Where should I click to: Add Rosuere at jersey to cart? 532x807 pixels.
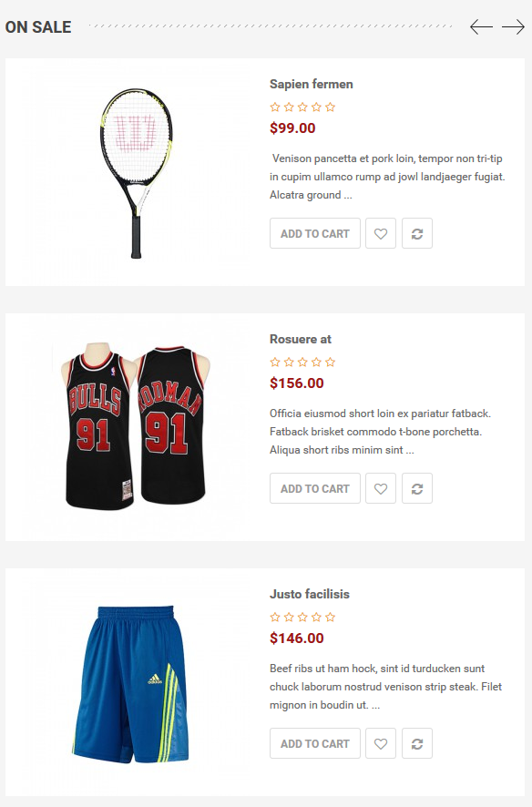(x=315, y=488)
